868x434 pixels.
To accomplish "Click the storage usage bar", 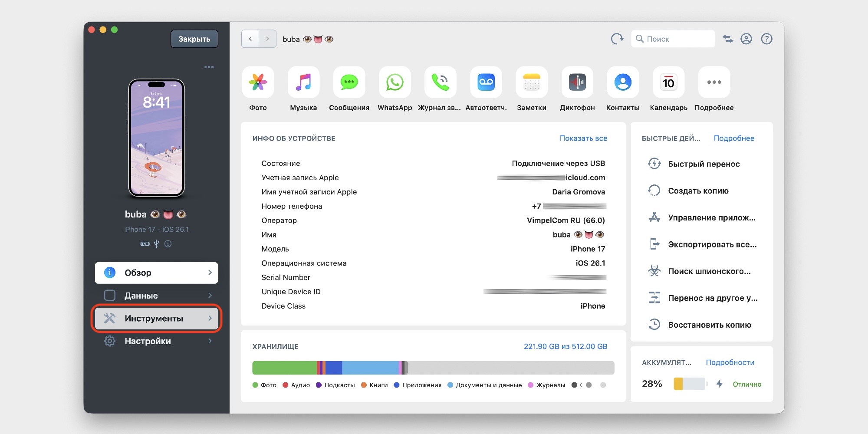I will click(x=433, y=368).
